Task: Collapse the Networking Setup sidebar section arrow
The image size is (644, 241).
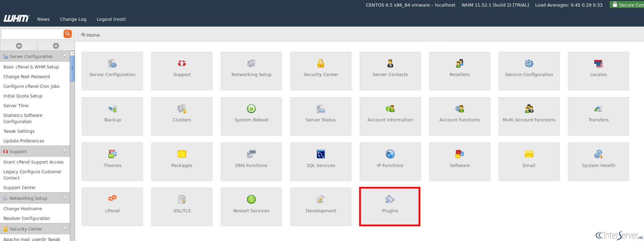Action: (x=65, y=198)
